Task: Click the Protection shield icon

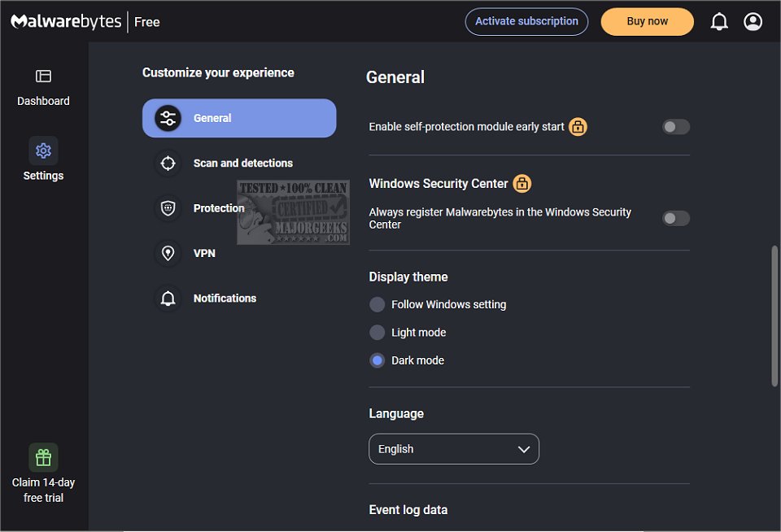Action: pyautogui.click(x=168, y=208)
